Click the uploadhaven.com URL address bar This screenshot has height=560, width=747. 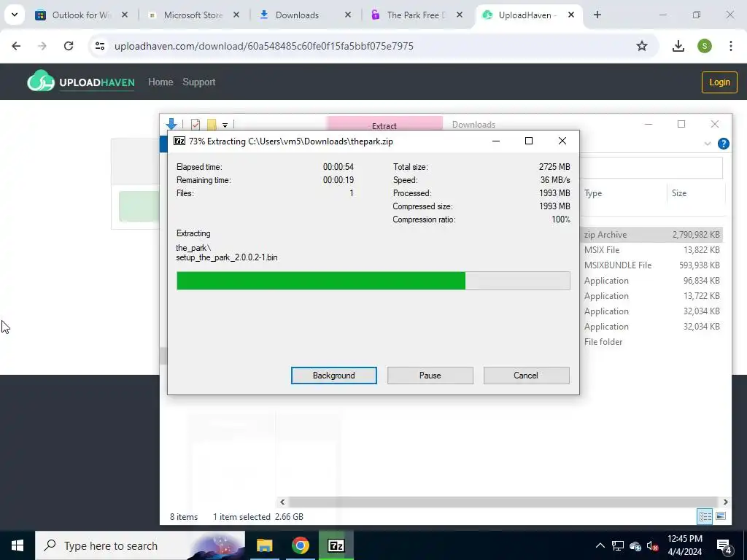point(264,46)
